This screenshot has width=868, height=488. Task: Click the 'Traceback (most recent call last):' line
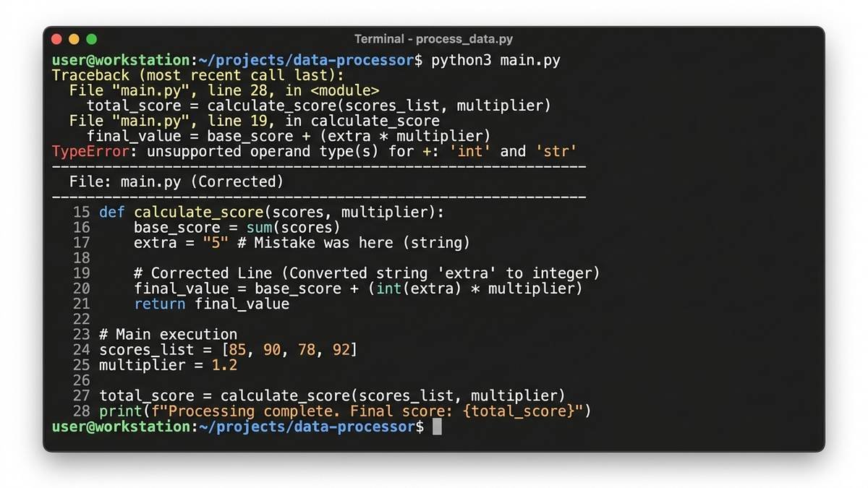[x=198, y=75]
